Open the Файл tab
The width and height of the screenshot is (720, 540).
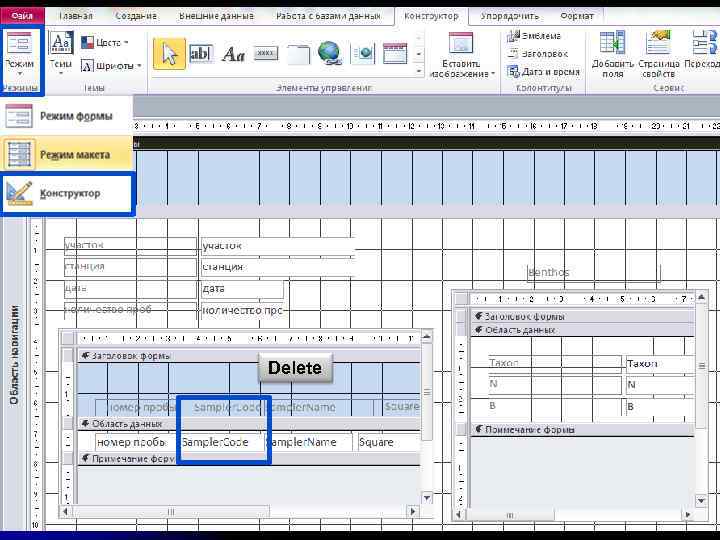tap(22, 16)
